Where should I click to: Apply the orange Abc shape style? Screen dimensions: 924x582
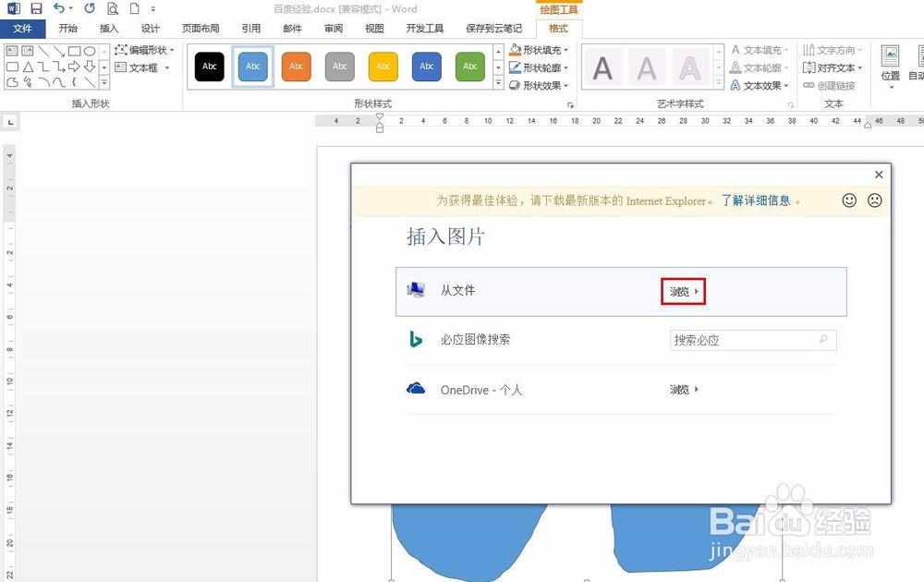297,67
